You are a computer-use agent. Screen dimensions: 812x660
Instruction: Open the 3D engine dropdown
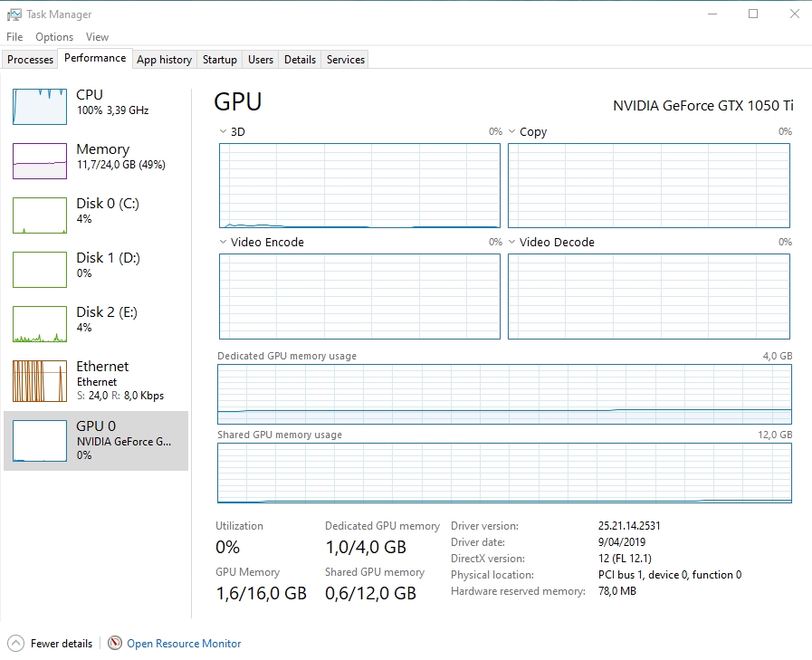click(x=224, y=132)
